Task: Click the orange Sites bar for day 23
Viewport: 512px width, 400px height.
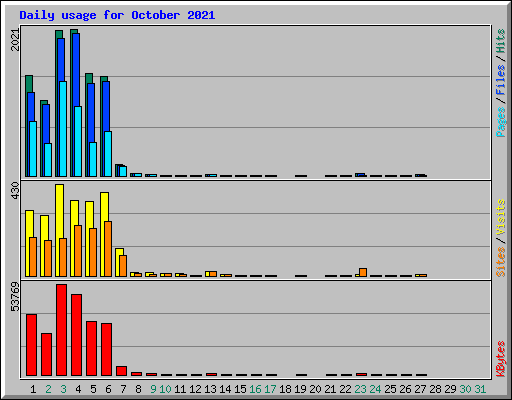Action: coord(363,272)
